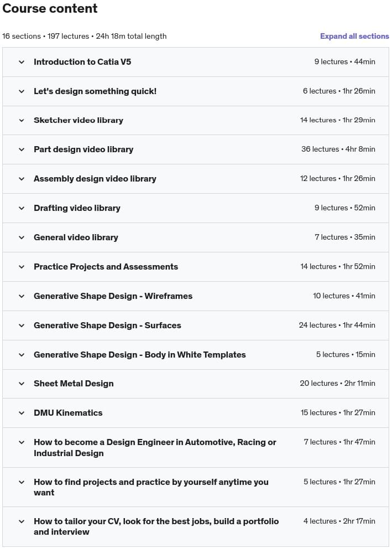Click chevron icon for Part design video library
This screenshot has height=548, width=392.
22,149
